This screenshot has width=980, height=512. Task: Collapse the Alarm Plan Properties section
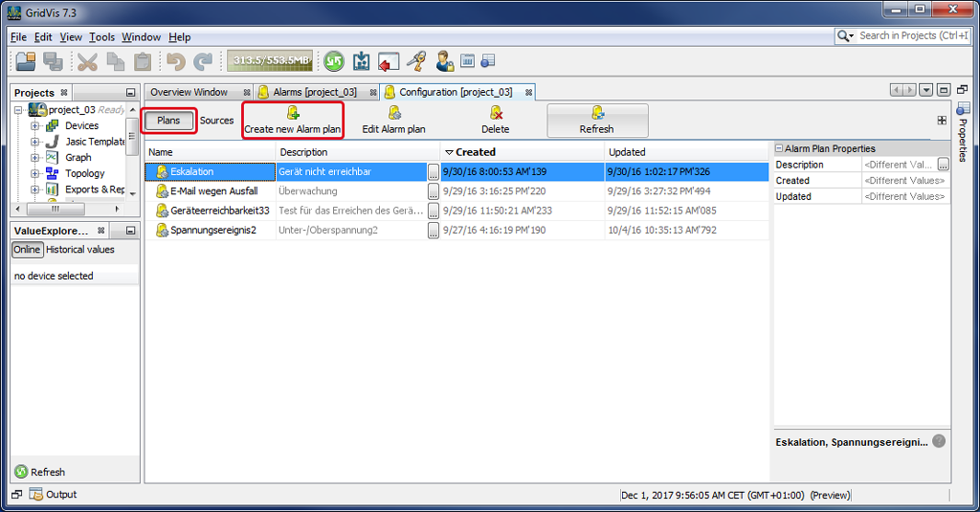[779, 149]
